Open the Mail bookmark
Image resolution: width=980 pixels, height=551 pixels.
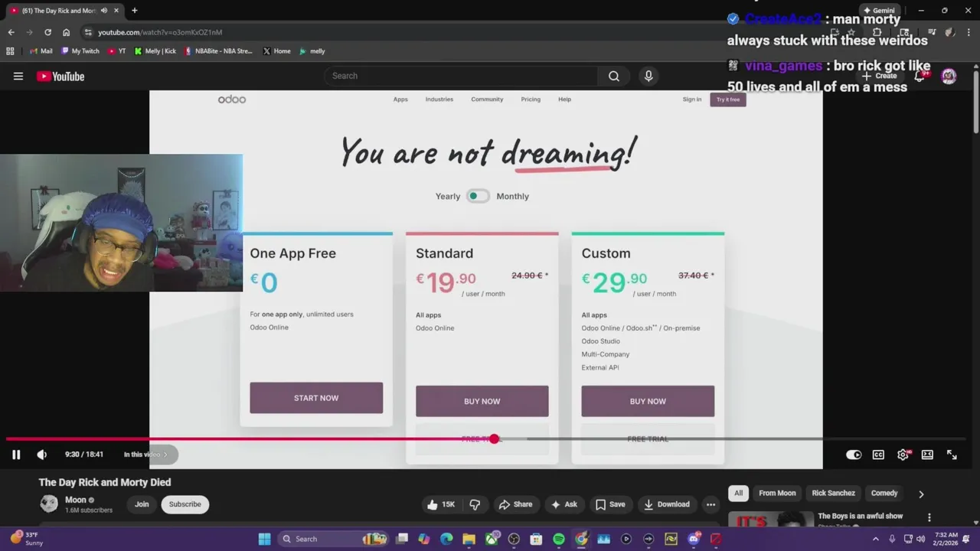point(41,51)
